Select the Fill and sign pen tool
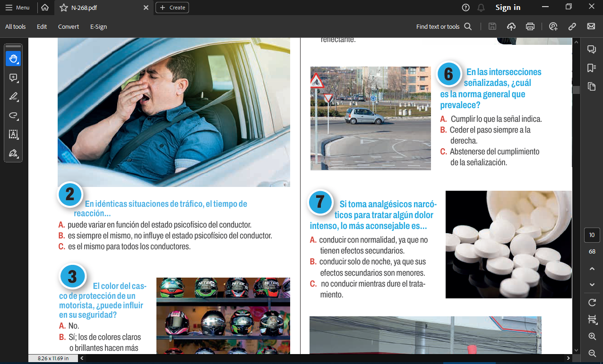Image resolution: width=603 pixels, height=364 pixels. 13,153
